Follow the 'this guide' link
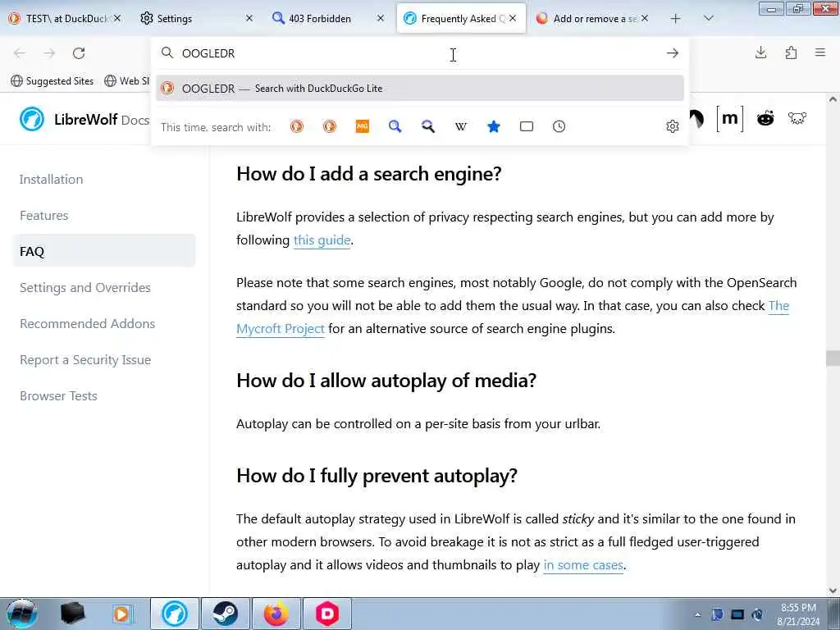The height and width of the screenshot is (630, 840). (322, 240)
